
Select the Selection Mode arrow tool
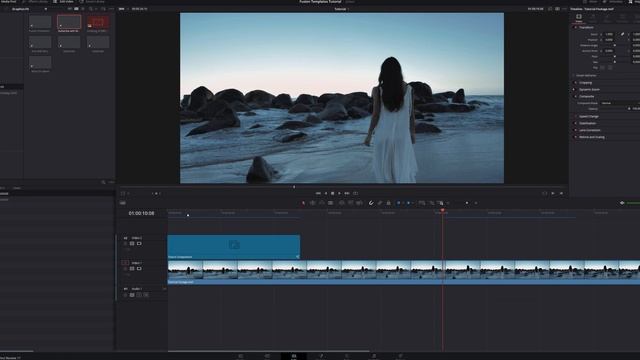point(303,203)
